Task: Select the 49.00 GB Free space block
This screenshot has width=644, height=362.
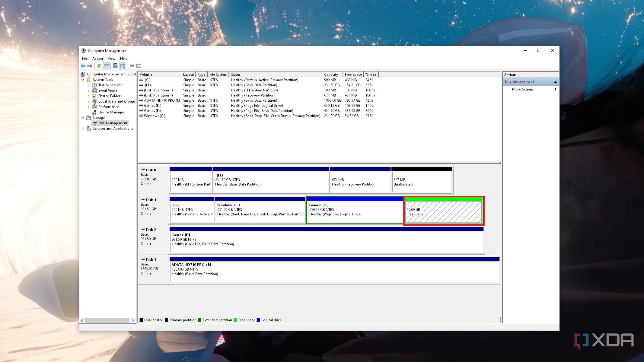Action: coord(443,210)
